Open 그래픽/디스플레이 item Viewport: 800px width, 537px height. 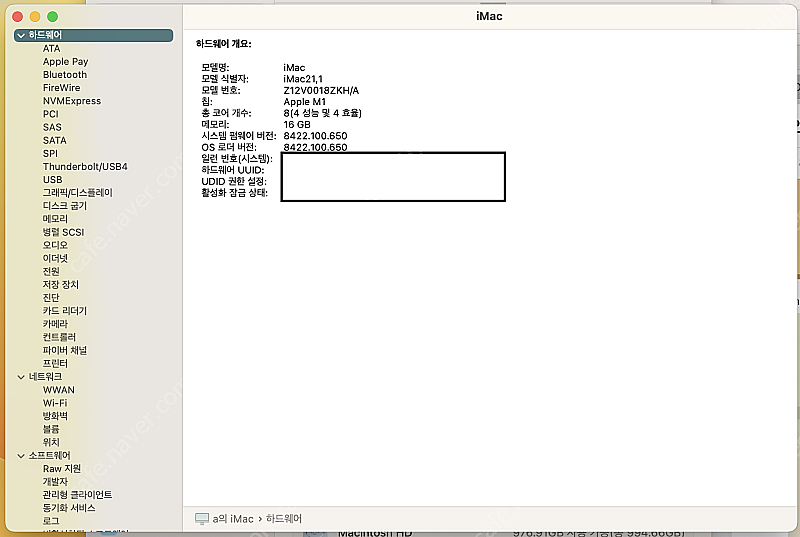tap(78, 193)
